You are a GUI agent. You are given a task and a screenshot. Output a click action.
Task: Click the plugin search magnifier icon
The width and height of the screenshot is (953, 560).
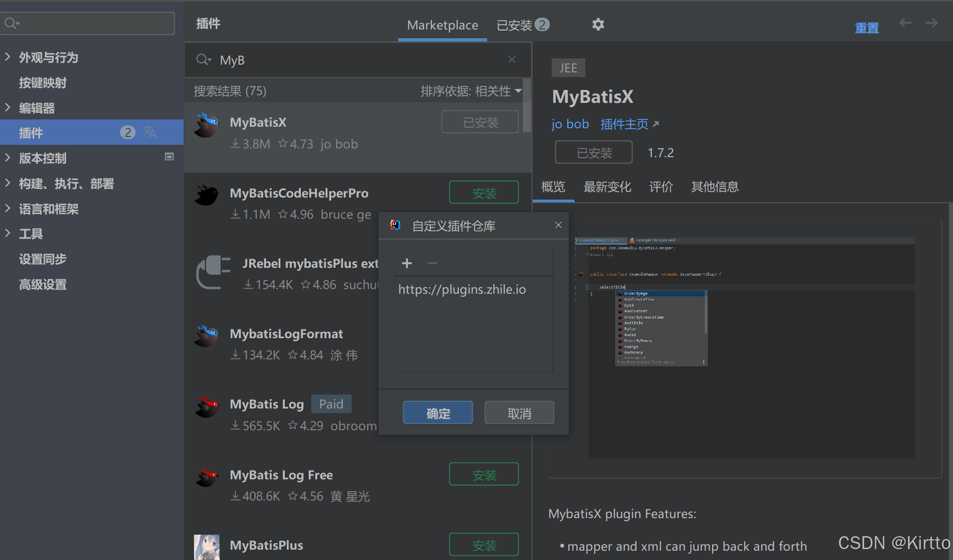pyautogui.click(x=204, y=60)
